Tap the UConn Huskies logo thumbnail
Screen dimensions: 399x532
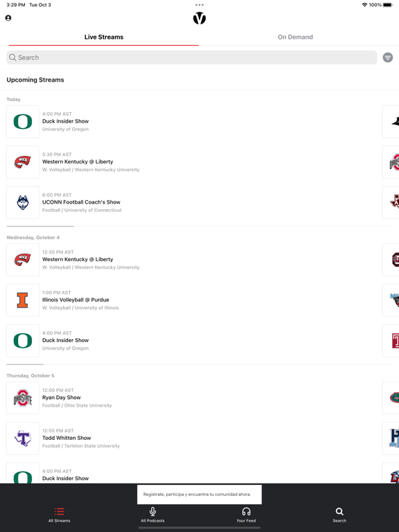coord(23,202)
